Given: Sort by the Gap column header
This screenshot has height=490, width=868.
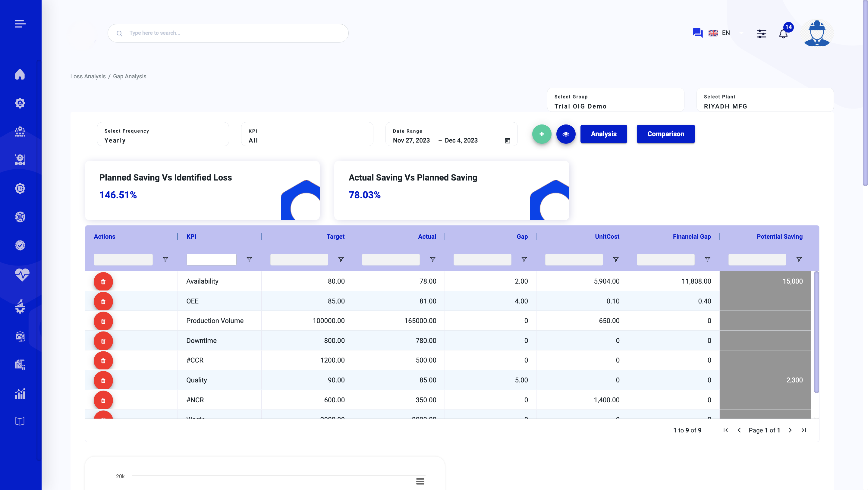Looking at the screenshot, I should [x=522, y=237].
